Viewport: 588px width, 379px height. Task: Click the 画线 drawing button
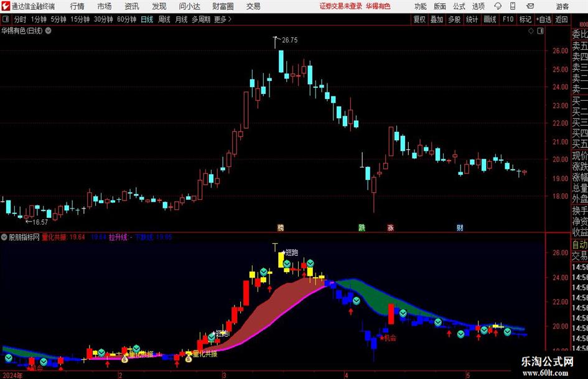490,19
